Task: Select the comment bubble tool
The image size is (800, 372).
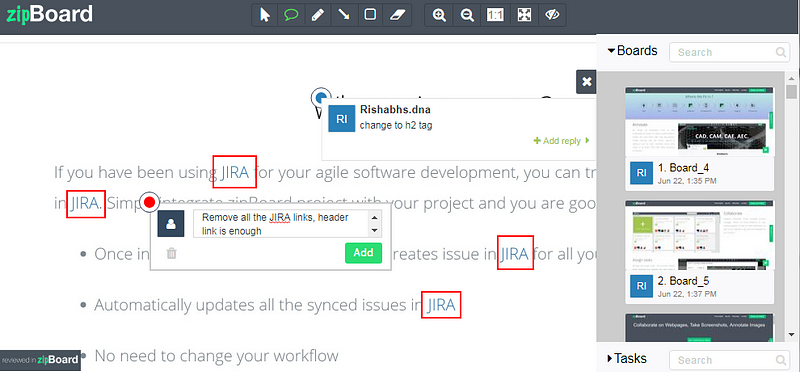Action: point(291,15)
